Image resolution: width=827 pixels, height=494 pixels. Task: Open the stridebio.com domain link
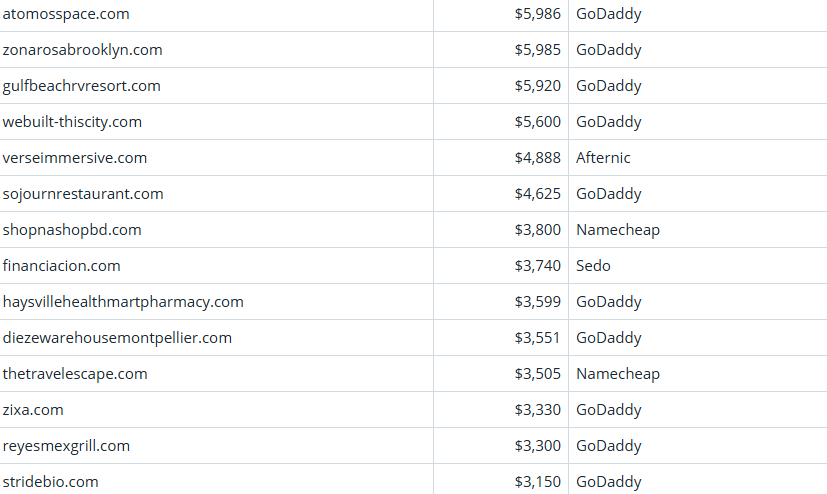pos(51,482)
